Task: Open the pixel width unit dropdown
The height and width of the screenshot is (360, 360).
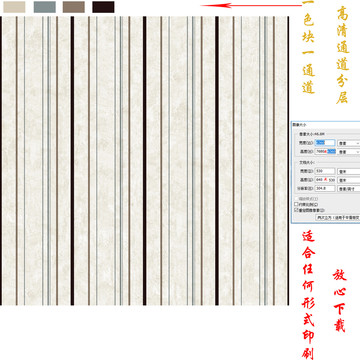Action: click(x=349, y=143)
